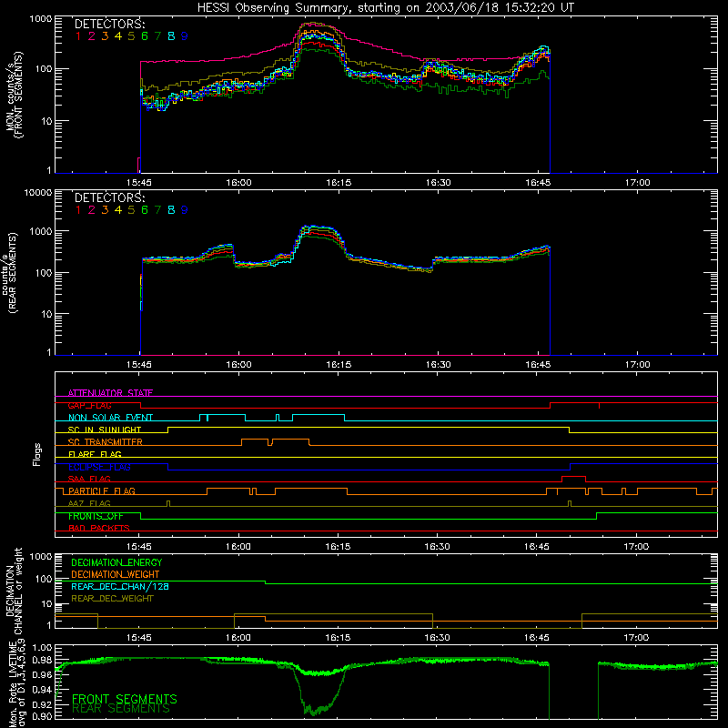Image resolution: width=728 pixels, height=728 pixels.
Task: Click 17:00 tick under front segments plot
Action: 638,183
